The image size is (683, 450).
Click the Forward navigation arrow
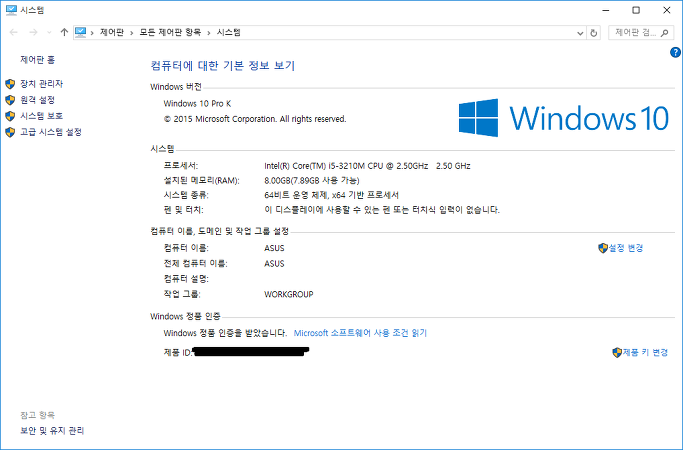[x=33, y=33]
